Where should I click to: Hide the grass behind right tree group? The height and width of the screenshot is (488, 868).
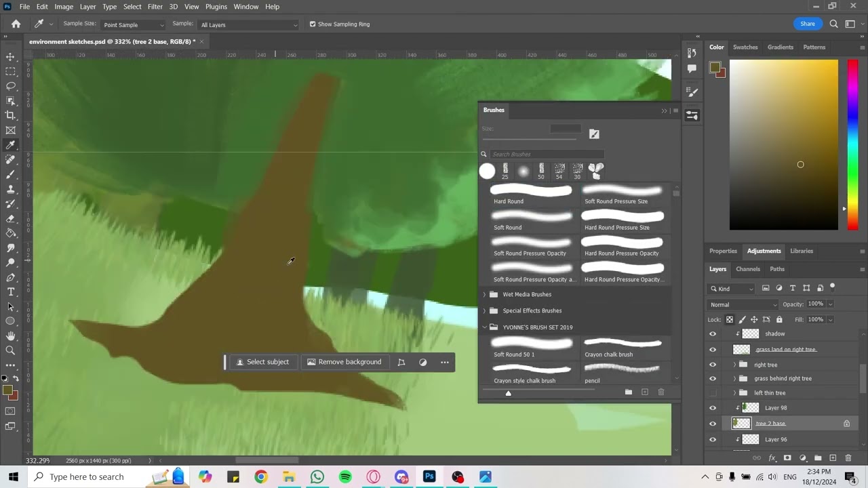click(x=713, y=378)
